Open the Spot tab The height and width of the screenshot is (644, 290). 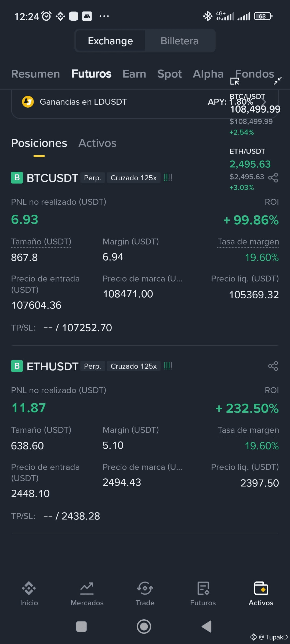(169, 74)
